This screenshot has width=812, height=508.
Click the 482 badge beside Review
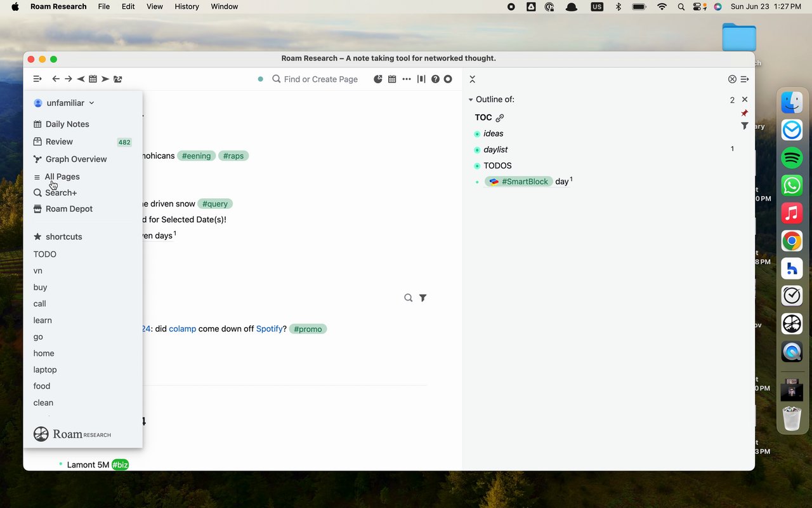coord(124,142)
